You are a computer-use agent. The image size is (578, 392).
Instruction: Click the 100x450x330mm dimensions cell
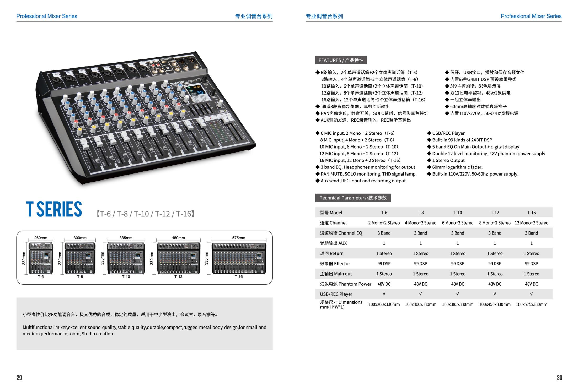[x=495, y=304]
